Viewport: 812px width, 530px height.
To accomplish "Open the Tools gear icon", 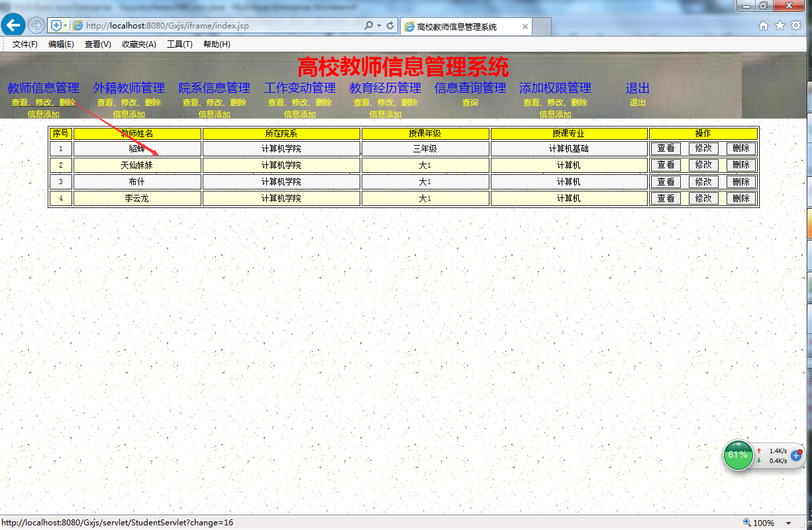I will click(x=796, y=25).
